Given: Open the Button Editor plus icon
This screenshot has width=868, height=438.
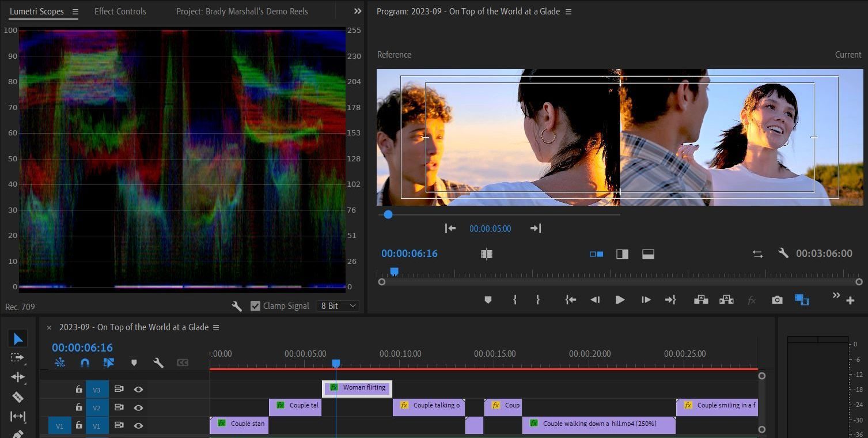Looking at the screenshot, I should (x=850, y=300).
